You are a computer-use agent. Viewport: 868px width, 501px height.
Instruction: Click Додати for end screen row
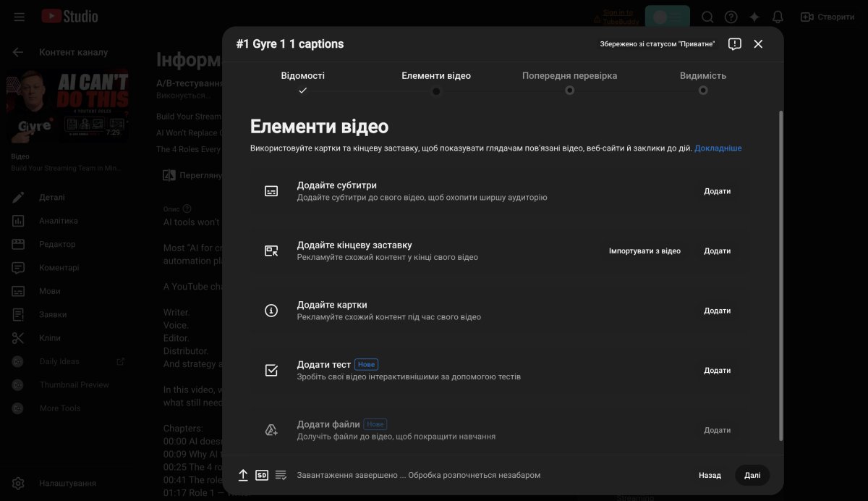click(x=718, y=251)
